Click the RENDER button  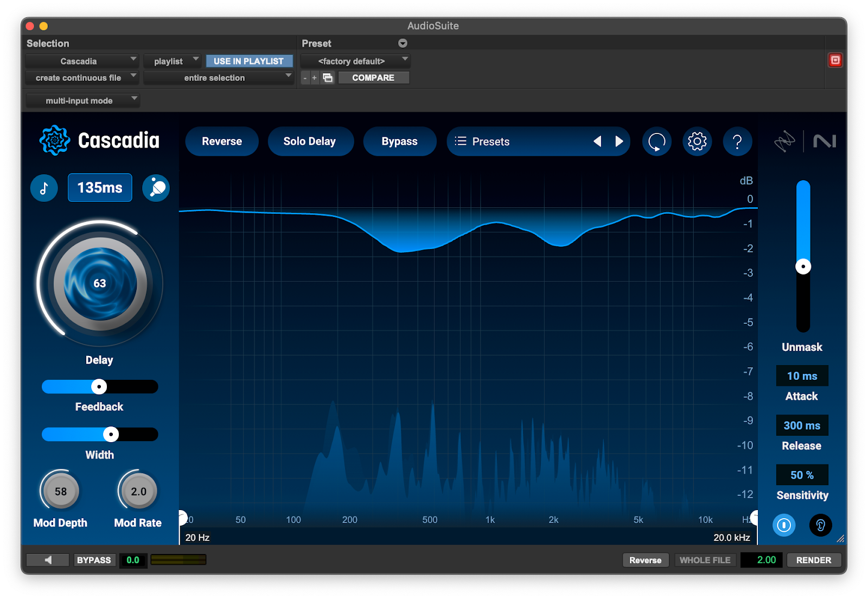pos(814,560)
